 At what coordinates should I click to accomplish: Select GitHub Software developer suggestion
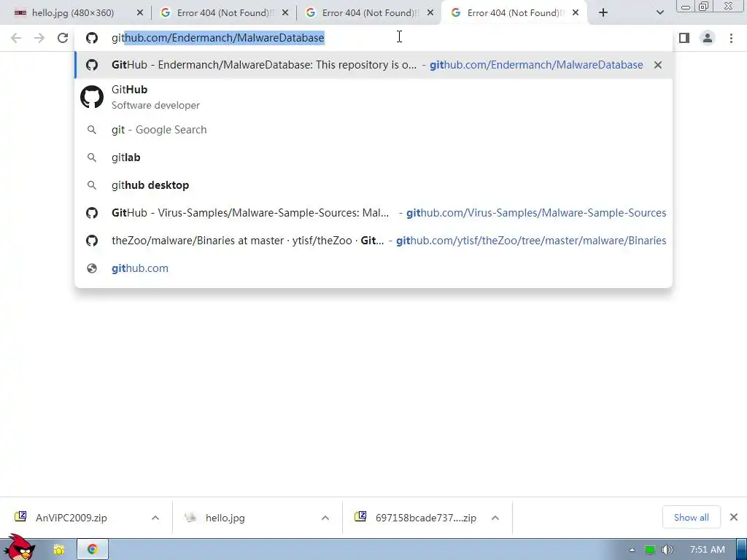point(373,97)
